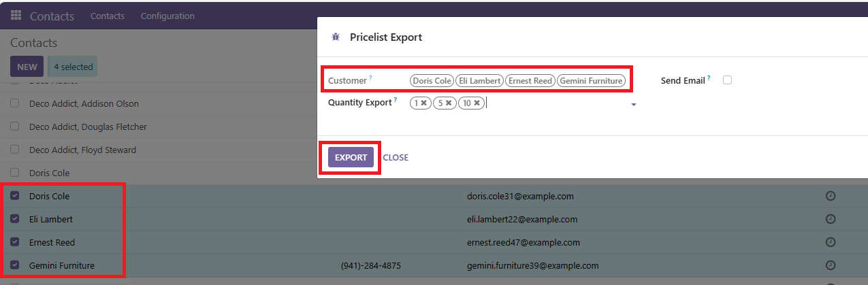The height and width of the screenshot is (285, 868).
Task: Click the Eli Lambert customer tag
Action: click(x=479, y=81)
